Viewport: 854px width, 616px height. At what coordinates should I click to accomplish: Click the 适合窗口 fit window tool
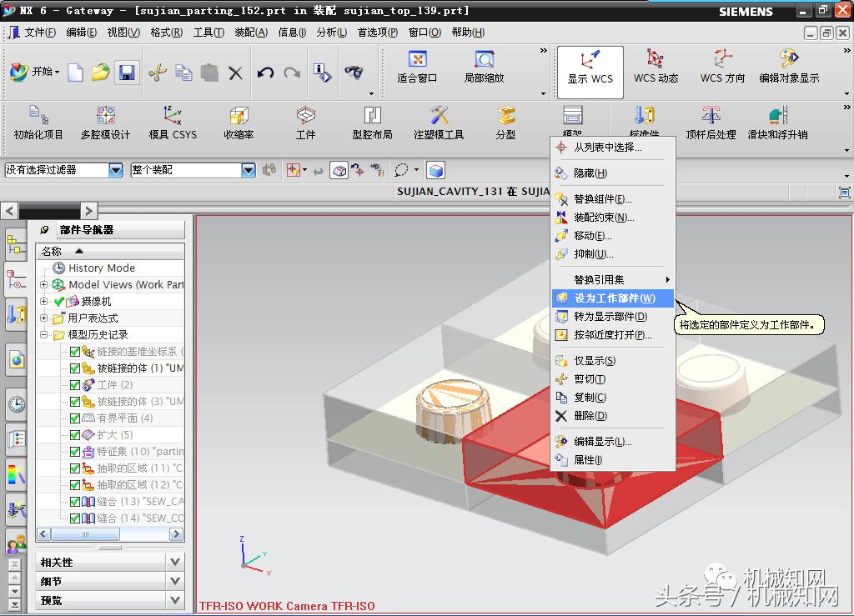pyautogui.click(x=417, y=67)
